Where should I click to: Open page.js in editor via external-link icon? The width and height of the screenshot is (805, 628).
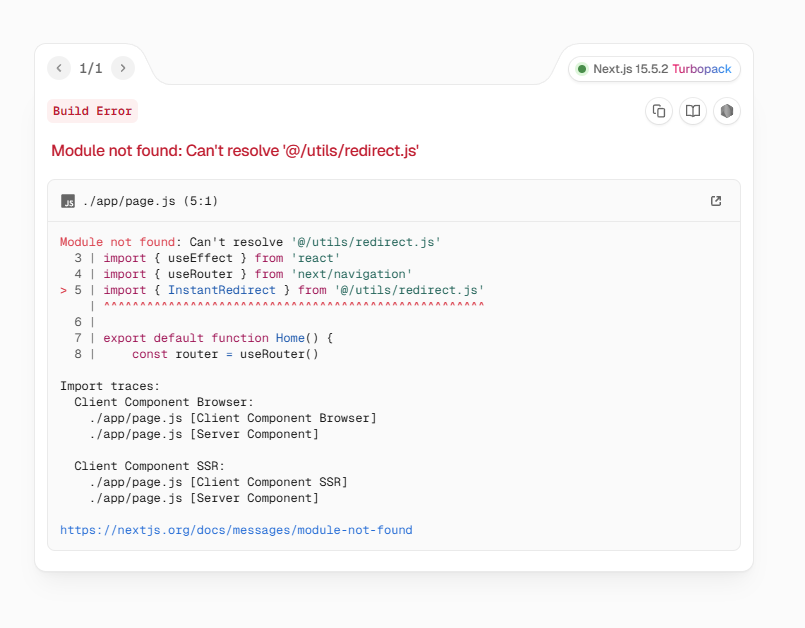point(716,201)
